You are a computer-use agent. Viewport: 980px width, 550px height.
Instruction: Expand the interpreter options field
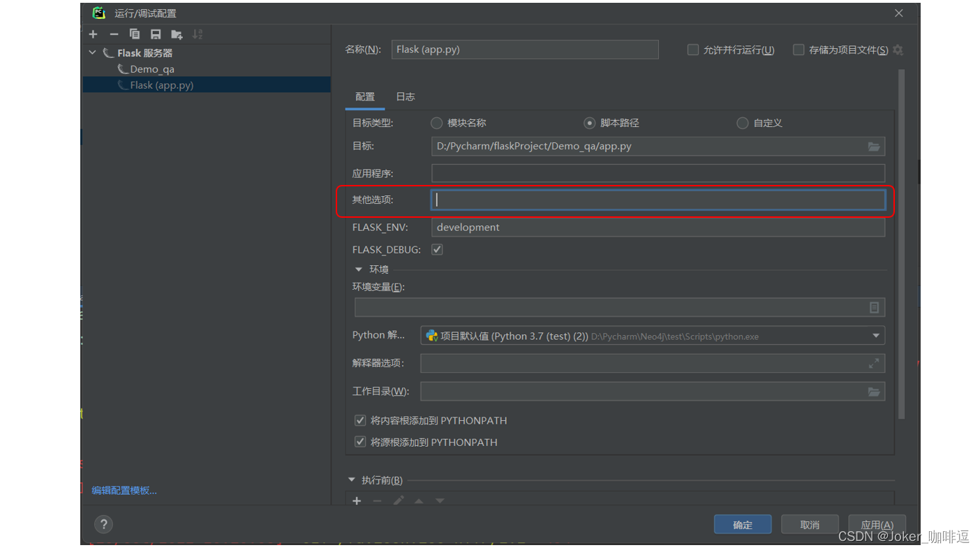pyautogui.click(x=874, y=364)
